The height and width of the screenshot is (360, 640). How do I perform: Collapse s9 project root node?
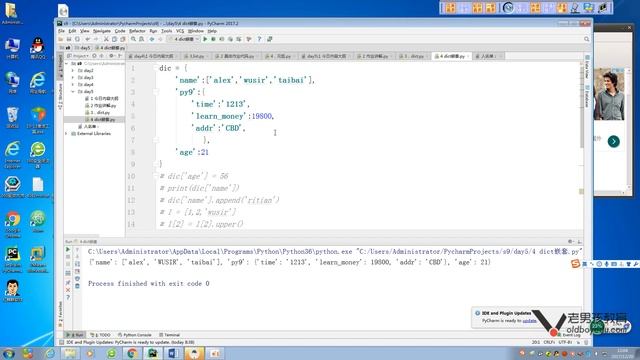coord(67,64)
